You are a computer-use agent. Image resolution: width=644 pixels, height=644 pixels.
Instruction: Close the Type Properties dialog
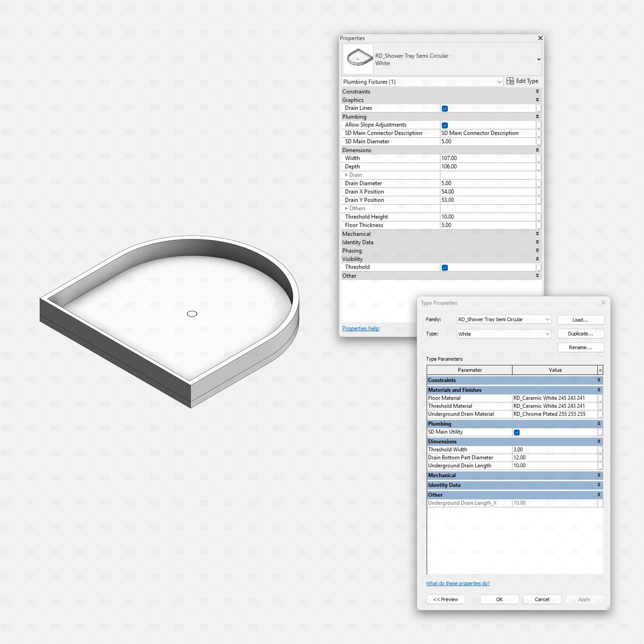(603, 303)
